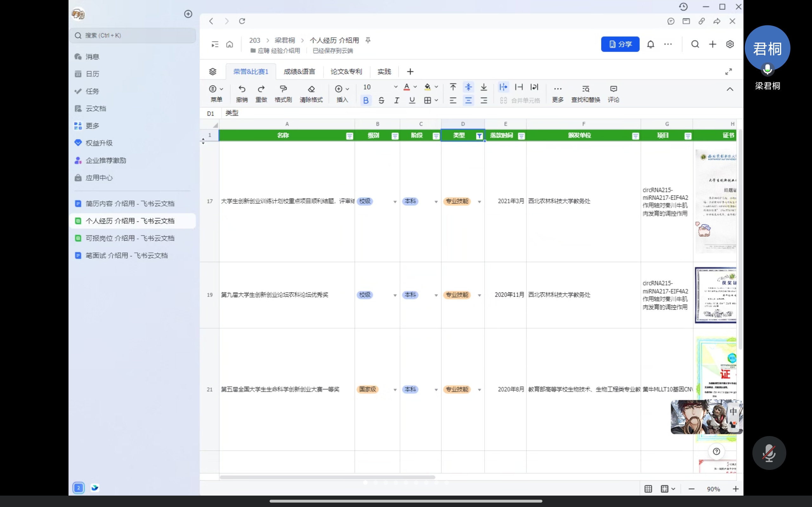The width and height of the screenshot is (812, 507).
Task: Toggle italic formatting
Action: click(x=396, y=100)
